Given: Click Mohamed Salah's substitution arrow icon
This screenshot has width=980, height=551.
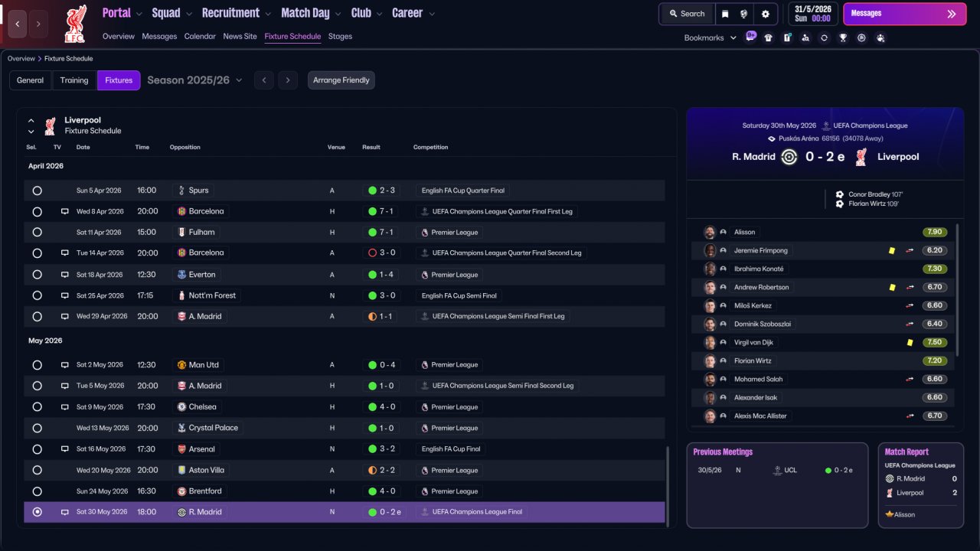Looking at the screenshot, I should (910, 379).
